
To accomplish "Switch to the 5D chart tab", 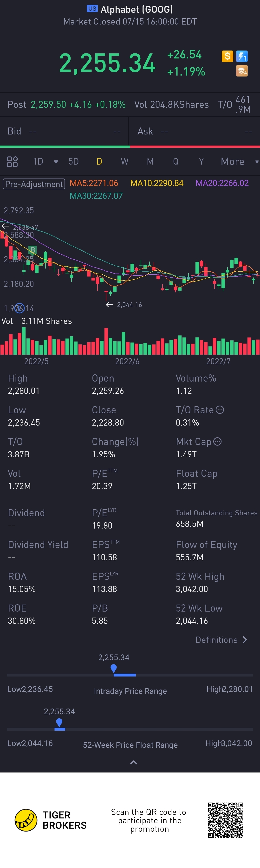I will tap(73, 162).
